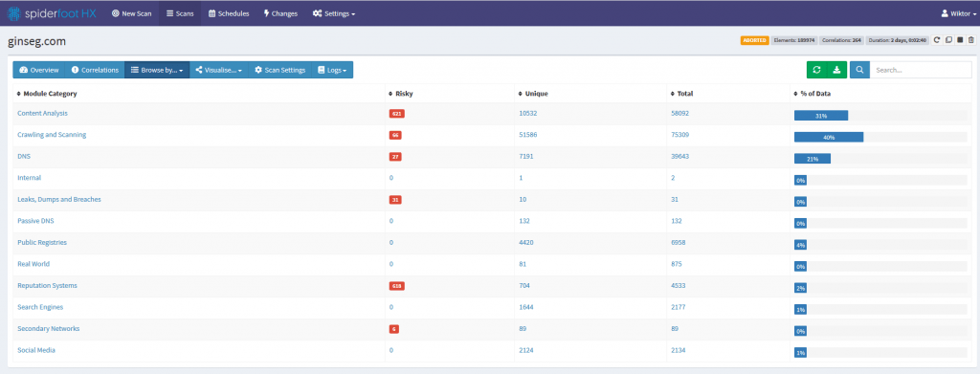
Task: Click the 21% data progress bar
Action: [813, 159]
